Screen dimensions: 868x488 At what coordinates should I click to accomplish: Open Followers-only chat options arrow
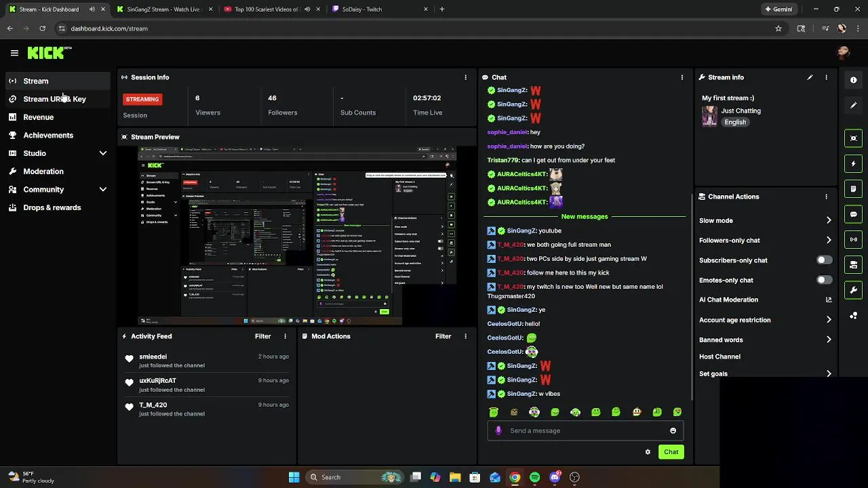point(829,240)
